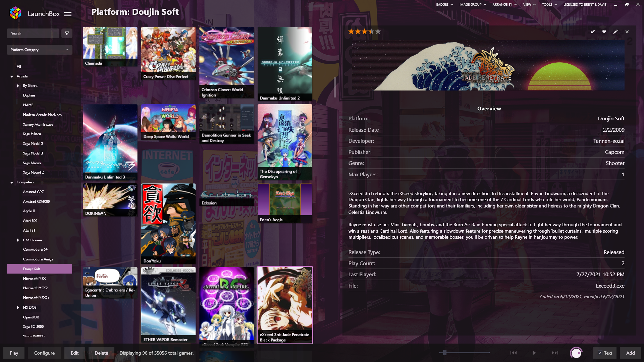Favorite the game with heart icon
644x362 pixels.
point(604,32)
